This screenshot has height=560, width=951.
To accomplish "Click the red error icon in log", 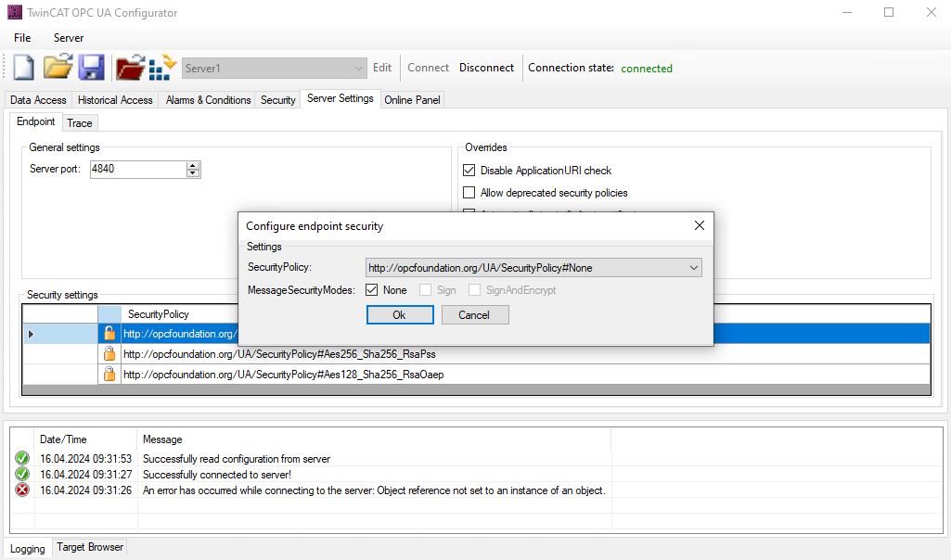I will click(22, 490).
